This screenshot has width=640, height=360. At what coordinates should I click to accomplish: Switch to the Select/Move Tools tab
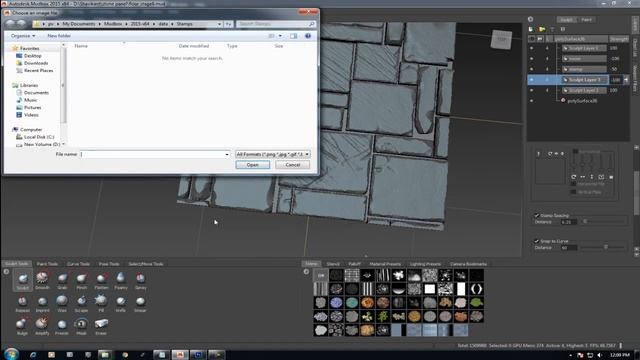(x=146, y=264)
